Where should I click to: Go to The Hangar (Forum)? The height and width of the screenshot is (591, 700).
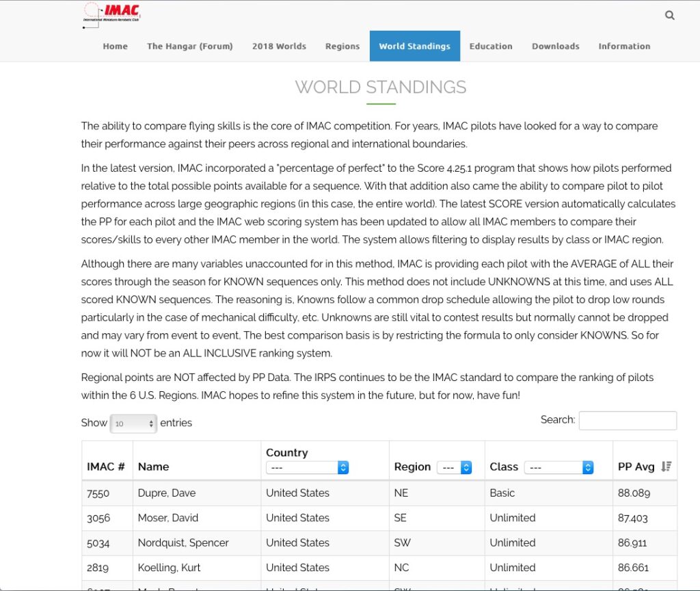(190, 46)
